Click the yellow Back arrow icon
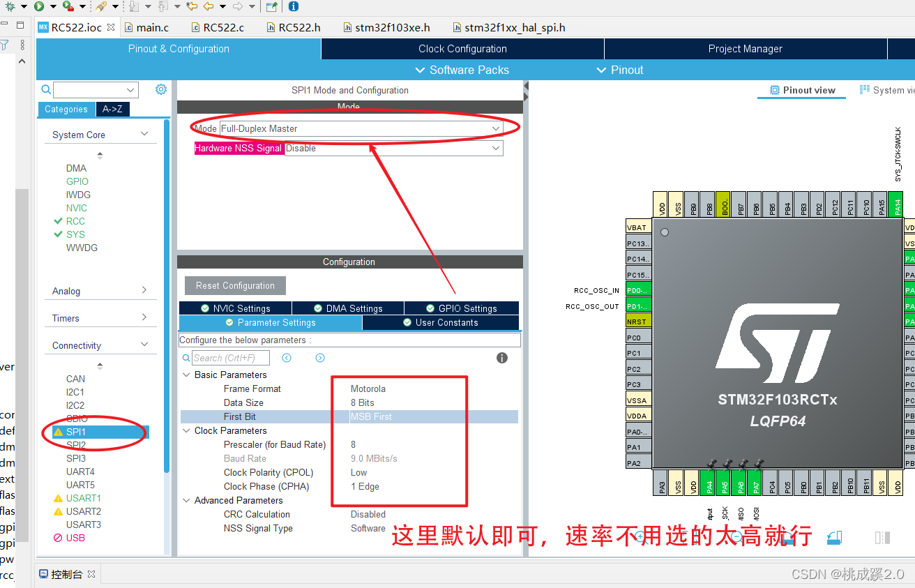The image size is (915, 588). (x=209, y=6)
